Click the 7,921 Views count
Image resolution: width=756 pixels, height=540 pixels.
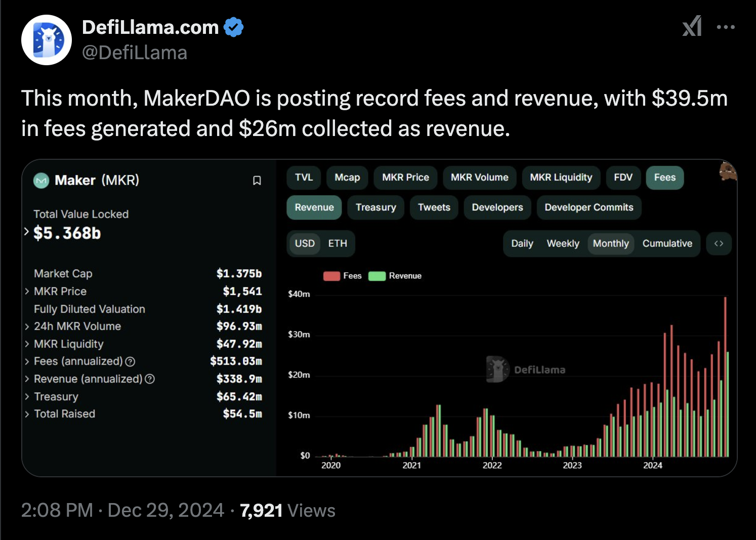coord(287,510)
